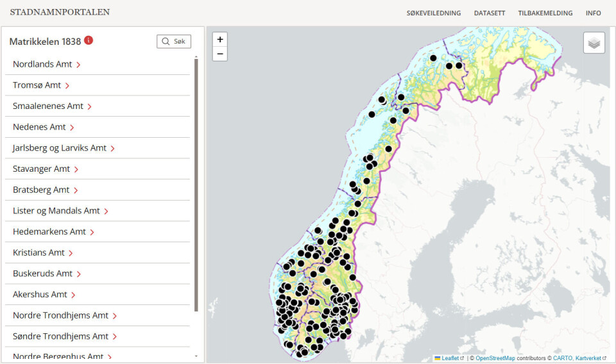The width and height of the screenshot is (616, 364).
Task: Select Jarlsberg og Larviks Amt
Action: tap(64, 148)
